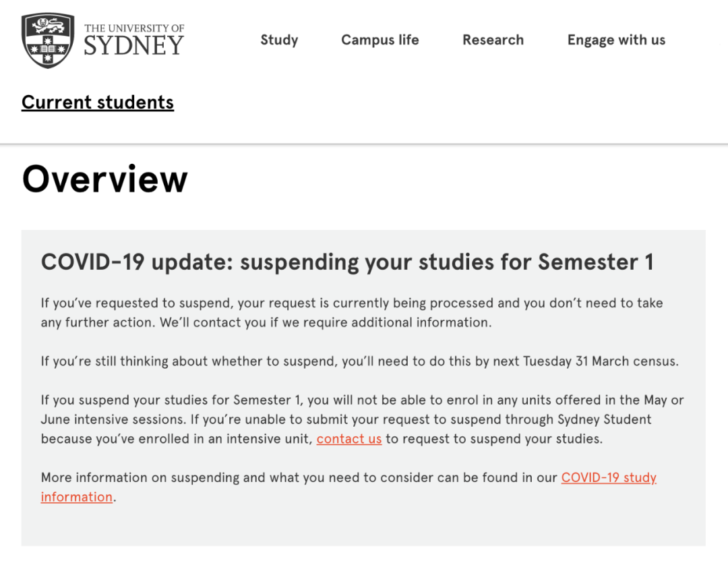728x569 pixels.
Task: Click the paragraph about requests being processed
Action: click(x=352, y=313)
